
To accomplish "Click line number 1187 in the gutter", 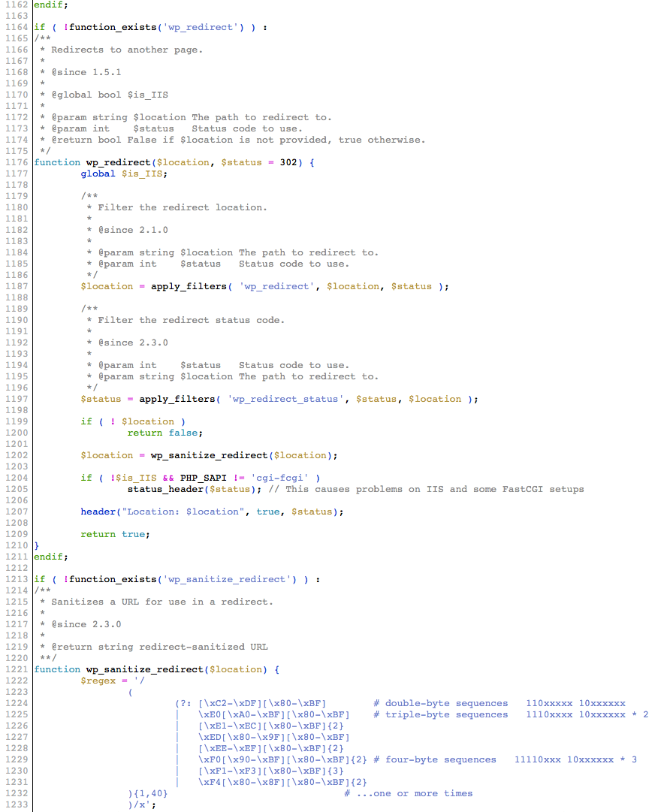I will pos(17,286).
